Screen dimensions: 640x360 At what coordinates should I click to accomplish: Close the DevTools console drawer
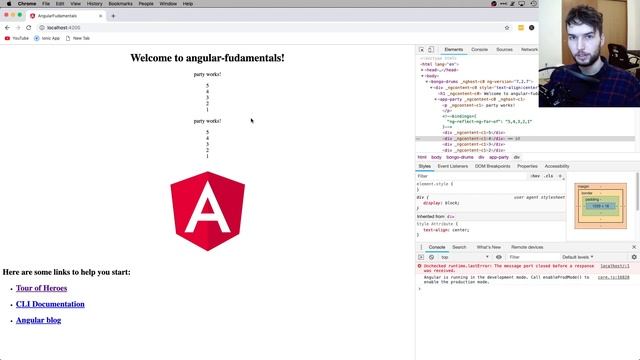[634, 247]
